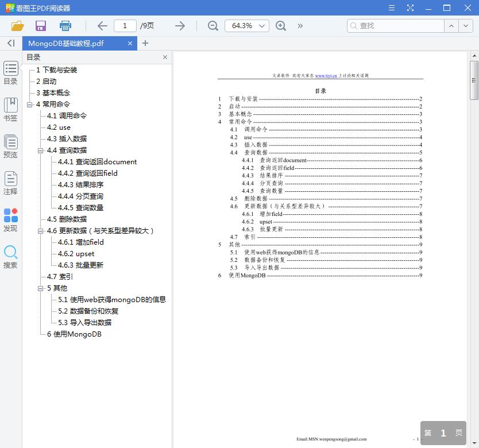
Task: Collapse the 4 常用命令 tree node
Action: (x=29, y=105)
